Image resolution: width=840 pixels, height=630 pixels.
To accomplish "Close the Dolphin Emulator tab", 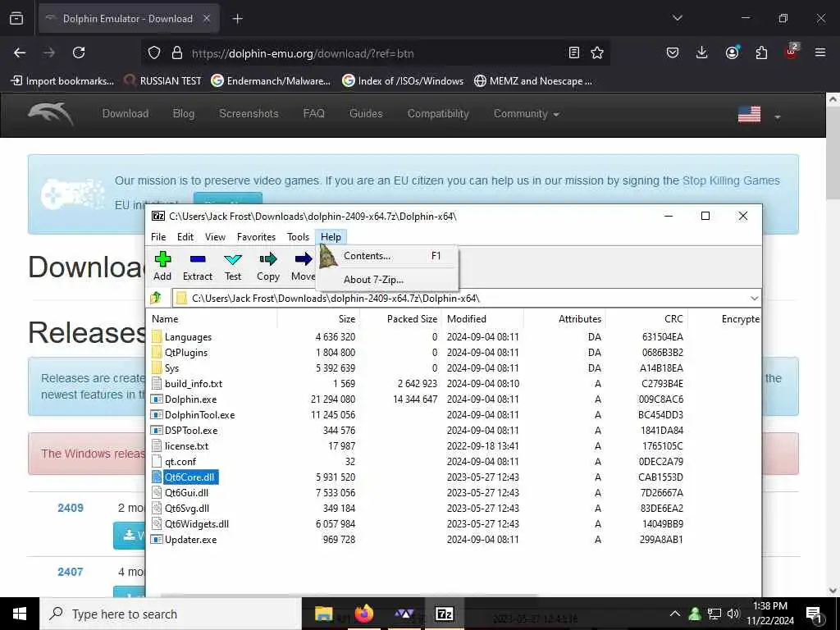I will coord(206,19).
